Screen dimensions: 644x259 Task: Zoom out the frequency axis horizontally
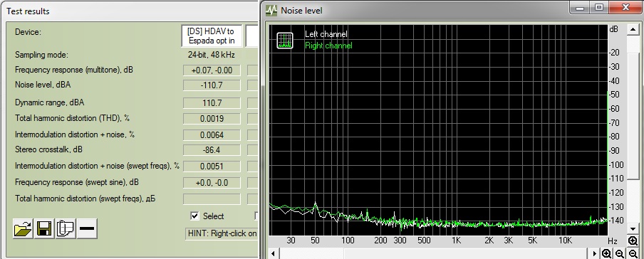click(x=619, y=254)
